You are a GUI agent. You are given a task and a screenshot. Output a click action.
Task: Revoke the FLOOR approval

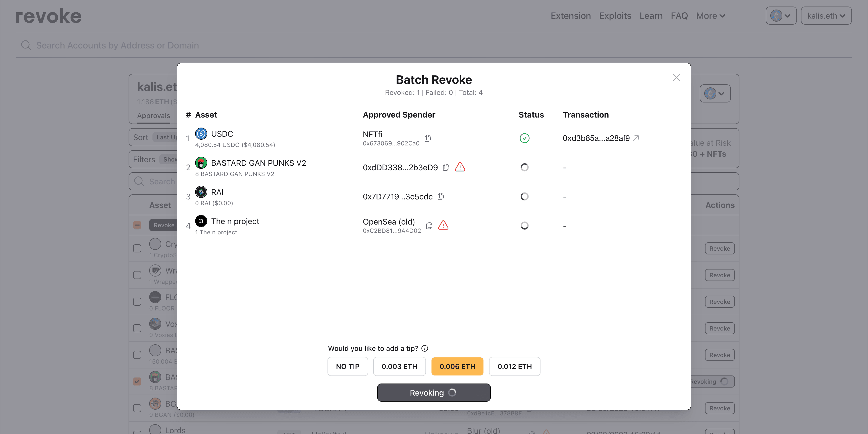720,302
